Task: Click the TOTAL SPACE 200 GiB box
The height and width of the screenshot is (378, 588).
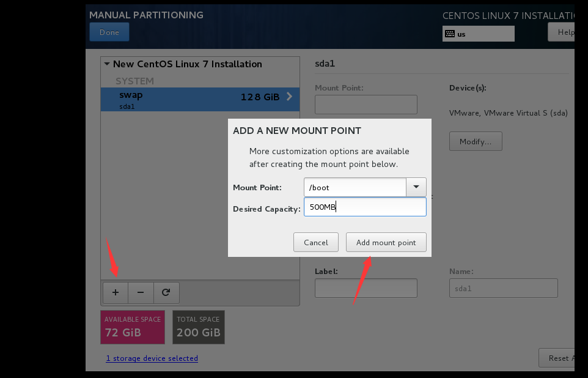Action: pyautogui.click(x=199, y=327)
